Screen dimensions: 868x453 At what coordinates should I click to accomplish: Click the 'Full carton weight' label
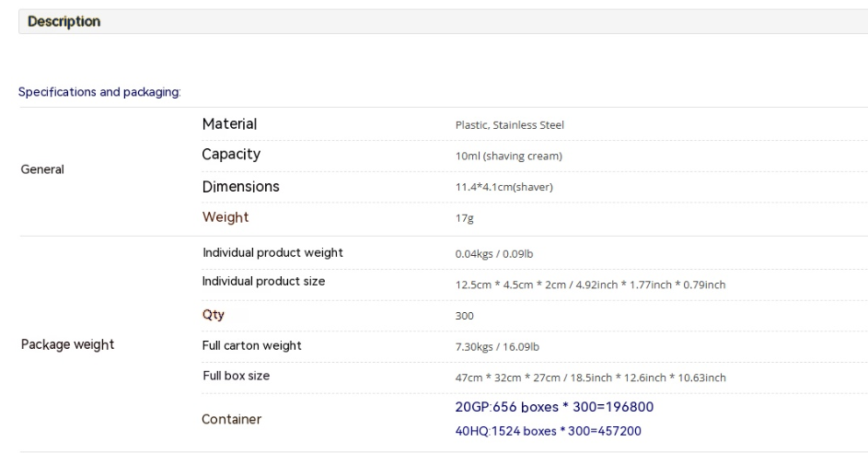pos(251,346)
